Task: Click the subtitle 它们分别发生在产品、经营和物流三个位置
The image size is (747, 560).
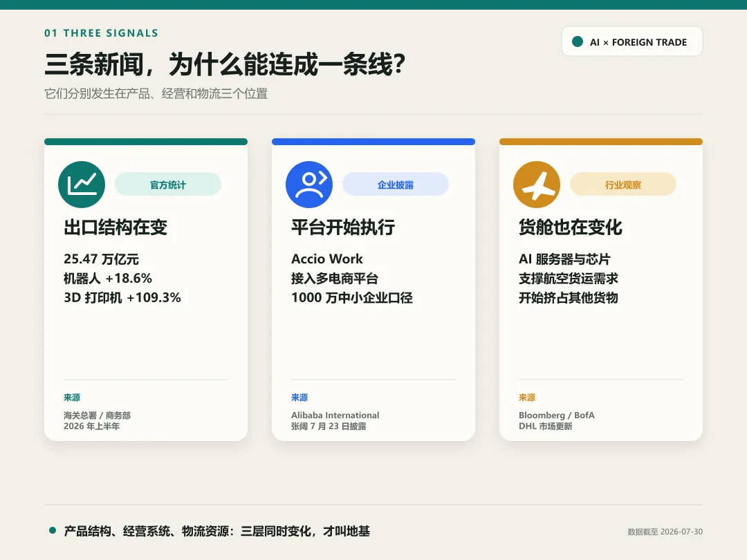Action: 156,93
